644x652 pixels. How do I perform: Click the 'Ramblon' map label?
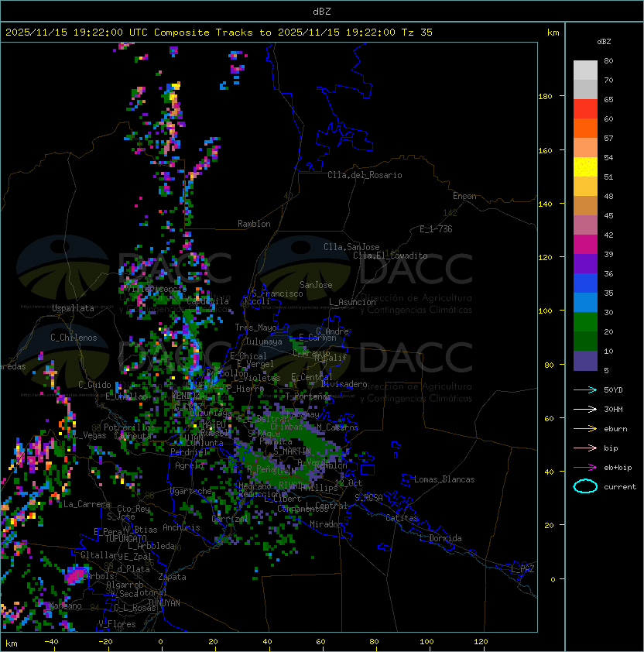[x=254, y=224]
